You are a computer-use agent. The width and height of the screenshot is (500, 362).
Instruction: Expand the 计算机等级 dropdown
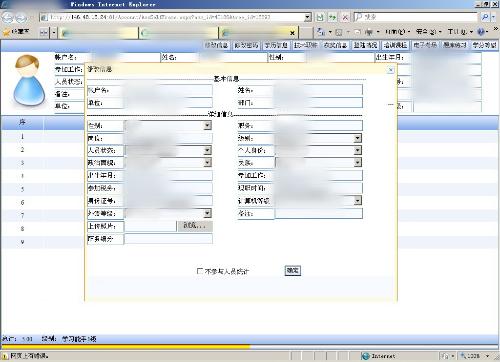357,200
